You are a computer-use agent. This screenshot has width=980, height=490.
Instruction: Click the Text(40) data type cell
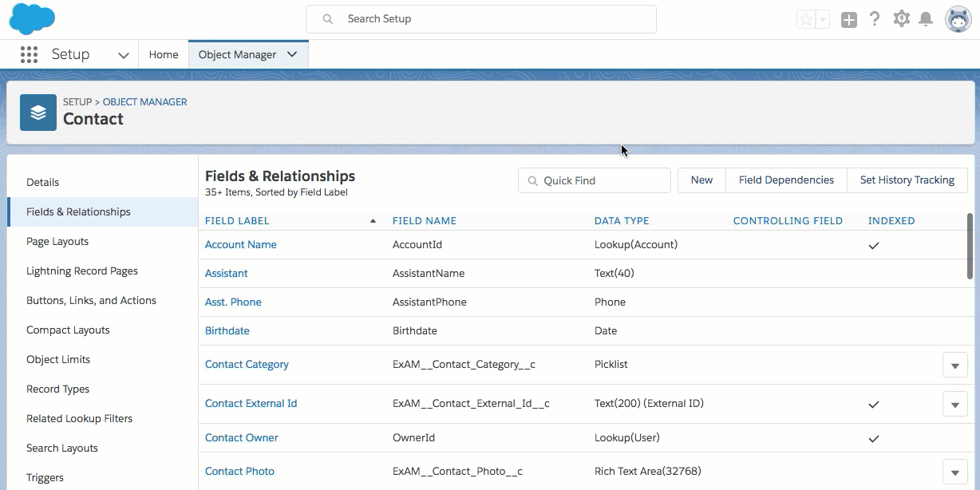614,274
